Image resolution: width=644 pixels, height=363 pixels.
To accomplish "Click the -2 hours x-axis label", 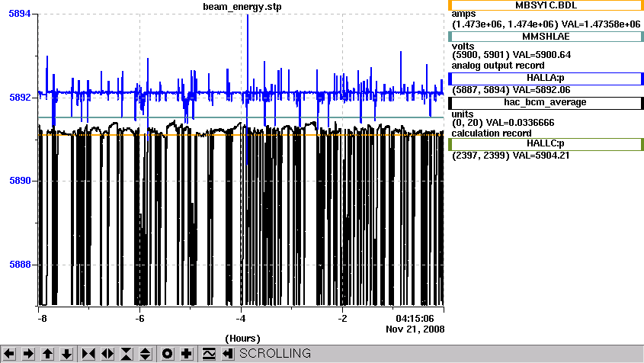I will (x=342, y=319).
